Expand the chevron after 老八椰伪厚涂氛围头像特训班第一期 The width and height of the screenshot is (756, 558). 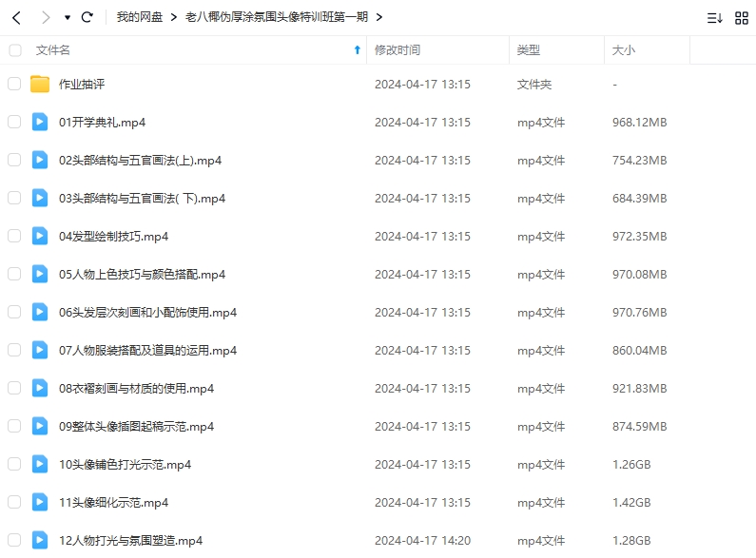pyautogui.click(x=379, y=17)
